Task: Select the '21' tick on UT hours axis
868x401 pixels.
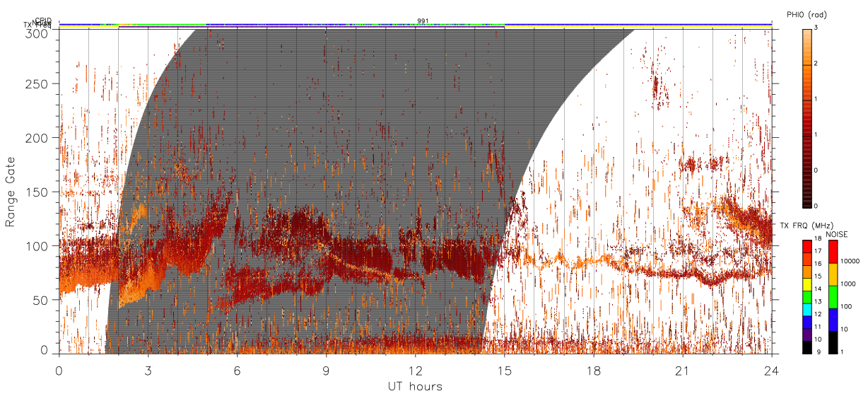Action: point(683,370)
